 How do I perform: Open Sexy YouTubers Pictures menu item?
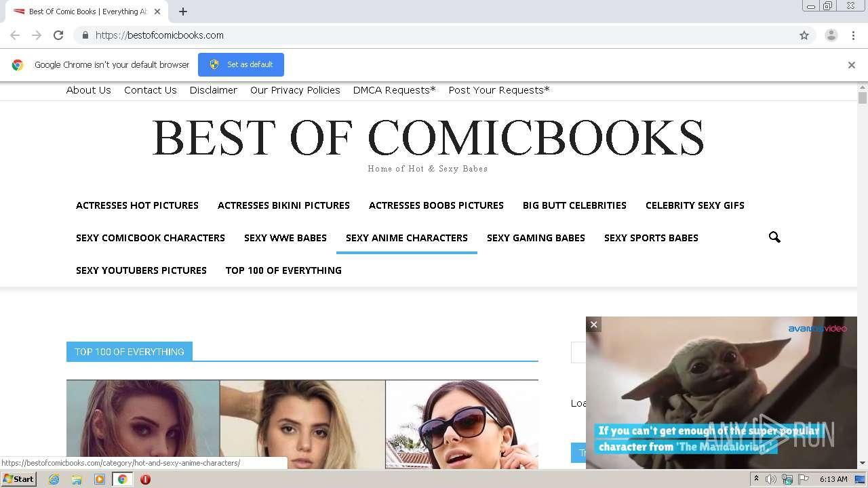141,270
